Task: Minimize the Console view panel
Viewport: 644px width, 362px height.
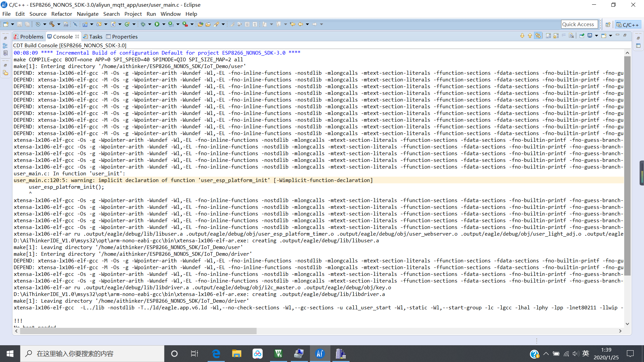Action: 618,35
